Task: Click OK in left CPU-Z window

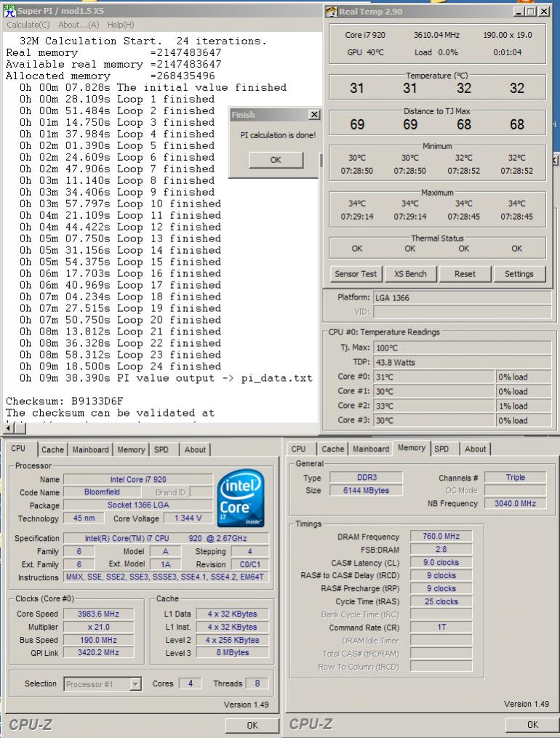Action: tap(252, 726)
